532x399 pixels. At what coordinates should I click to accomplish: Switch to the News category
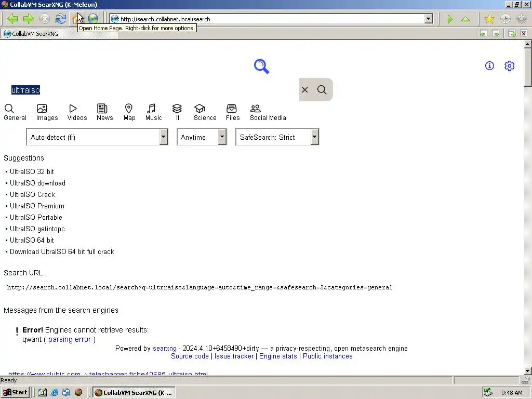104,113
